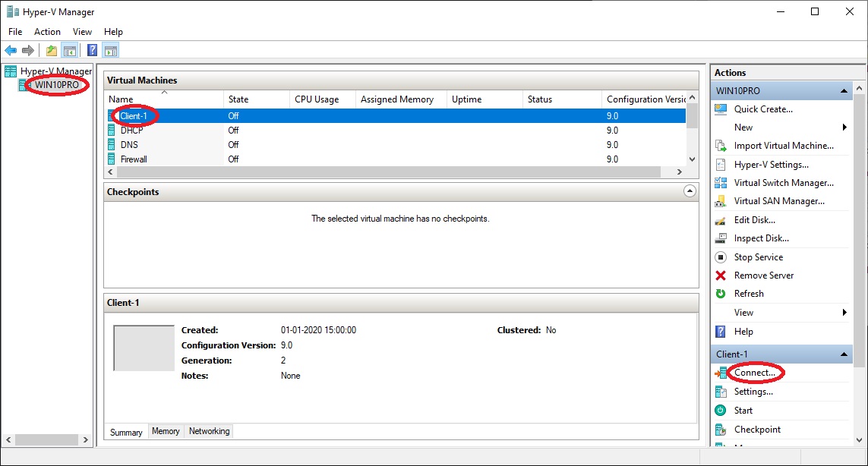The image size is (868, 466).
Task: Click the Firewall virtual machine icon
Action: pyautogui.click(x=112, y=159)
